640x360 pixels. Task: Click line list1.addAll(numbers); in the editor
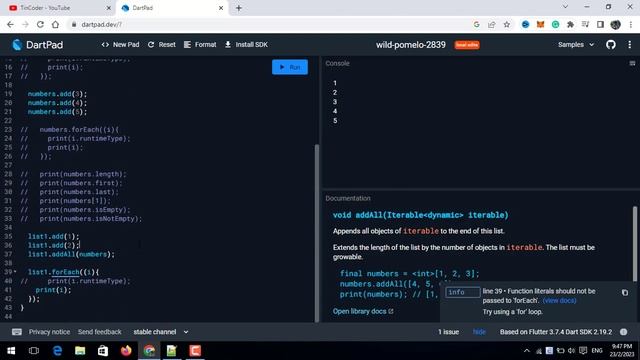[x=71, y=254]
